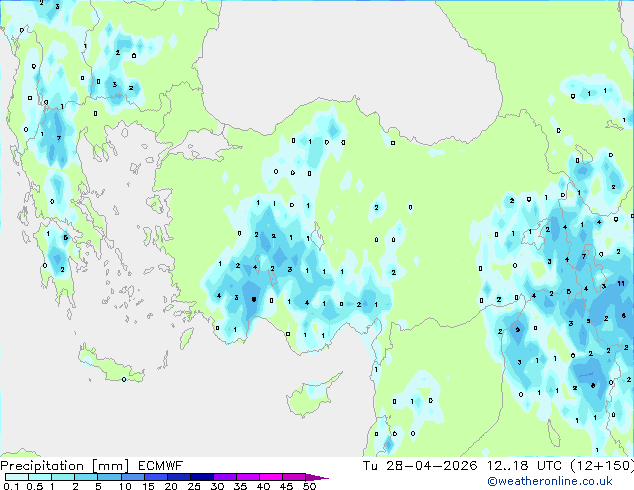
Task: Click the '20' legend scale label
Action: (171, 486)
